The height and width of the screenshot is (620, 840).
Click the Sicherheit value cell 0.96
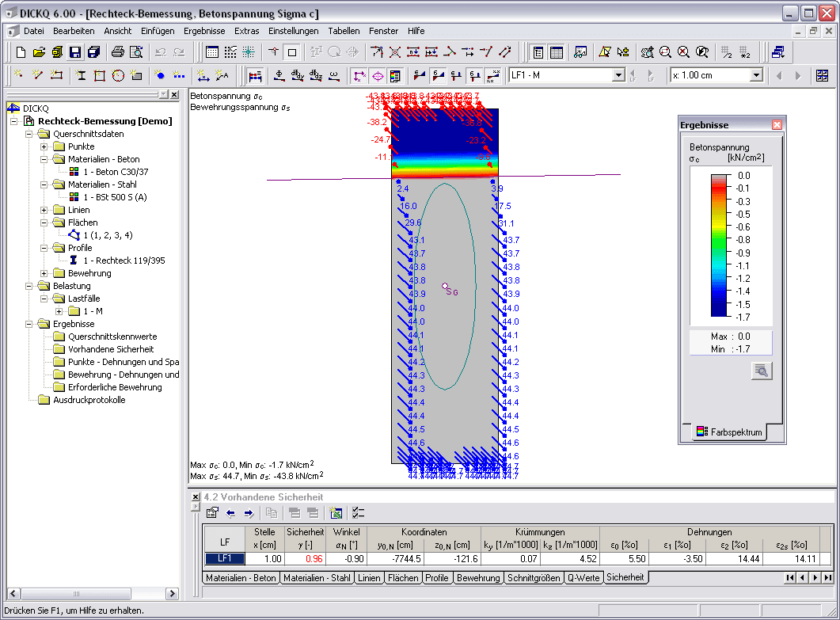click(x=305, y=558)
